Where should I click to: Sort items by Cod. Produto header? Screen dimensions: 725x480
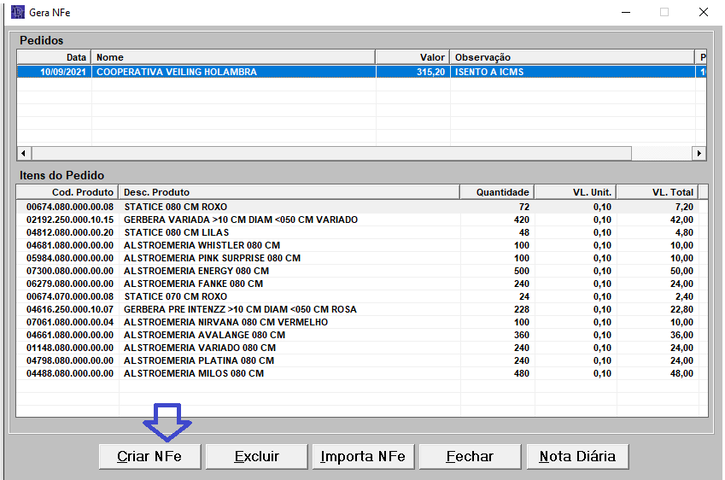[68, 192]
